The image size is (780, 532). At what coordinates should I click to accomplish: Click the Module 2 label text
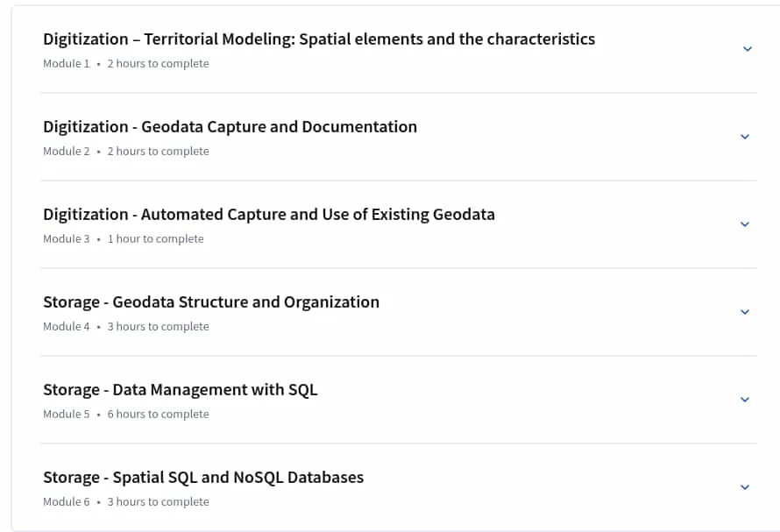click(66, 152)
